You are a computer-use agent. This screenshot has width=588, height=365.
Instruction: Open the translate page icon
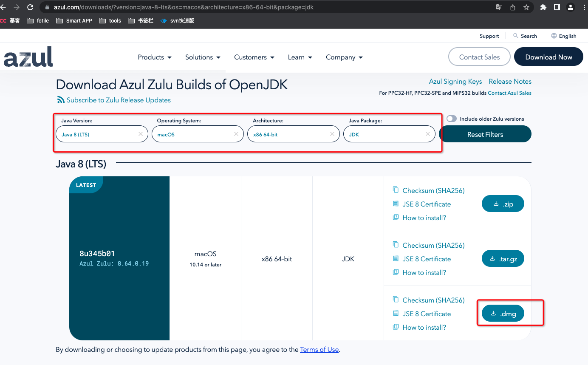tap(499, 7)
